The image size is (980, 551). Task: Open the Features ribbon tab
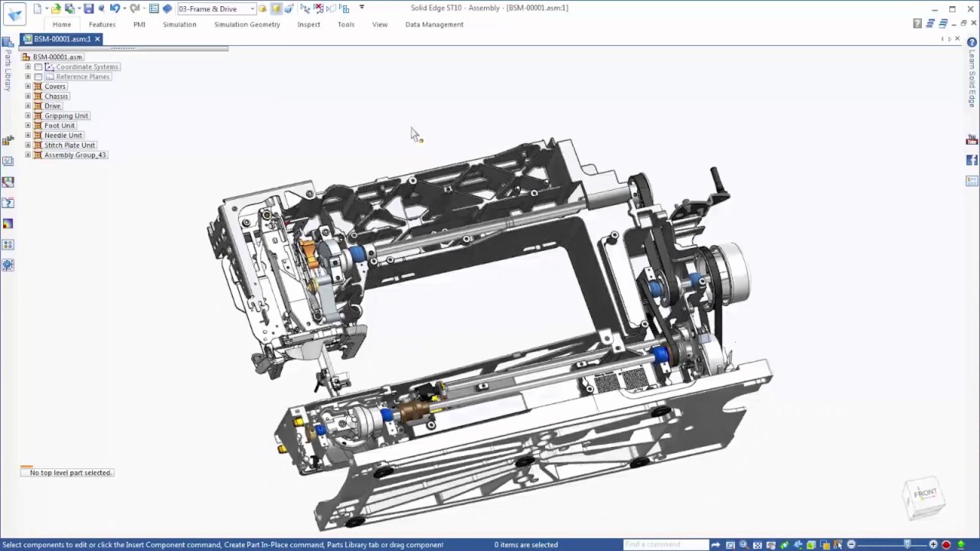[102, 24]
